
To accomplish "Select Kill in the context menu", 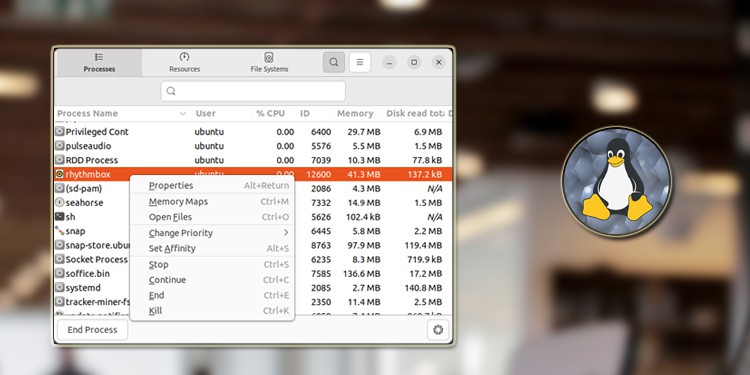I will [x=212, y=310].
